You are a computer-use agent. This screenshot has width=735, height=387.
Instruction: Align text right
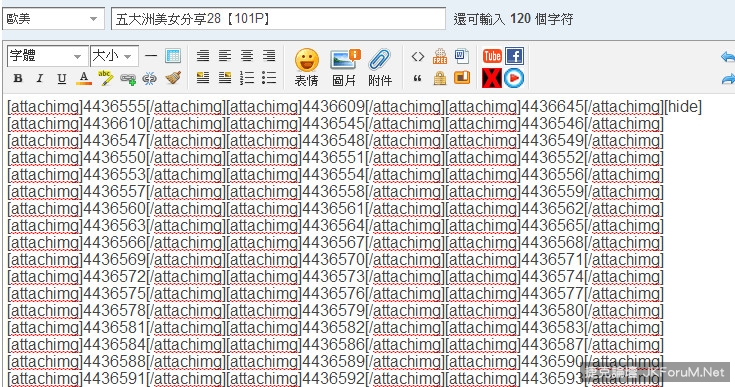coord(269,56)
